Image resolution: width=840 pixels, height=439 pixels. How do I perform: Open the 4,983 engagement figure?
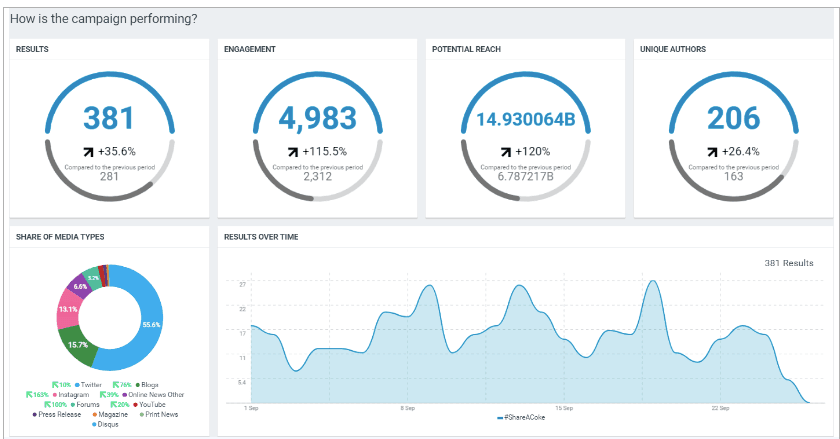coord(316,118)
